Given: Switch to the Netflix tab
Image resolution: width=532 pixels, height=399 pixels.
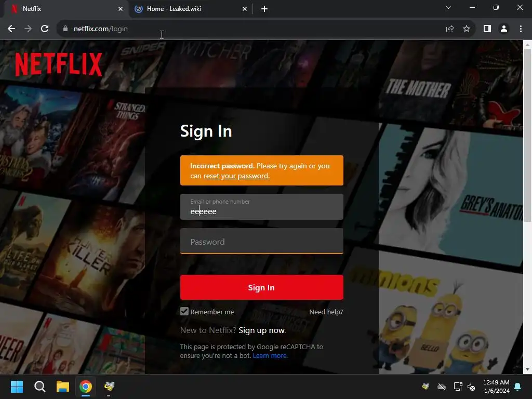Looking at the screenshot, I should 64,9.
